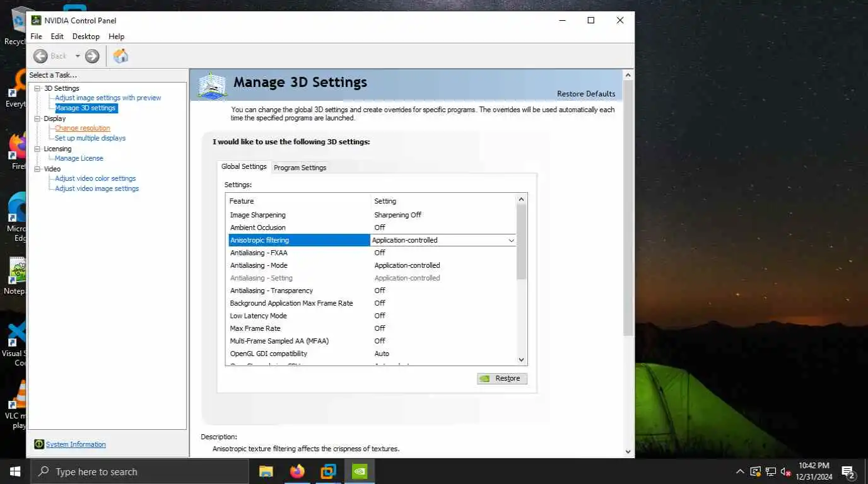Click the Back arrow button
868x484 pixels.
coord(40,56)
